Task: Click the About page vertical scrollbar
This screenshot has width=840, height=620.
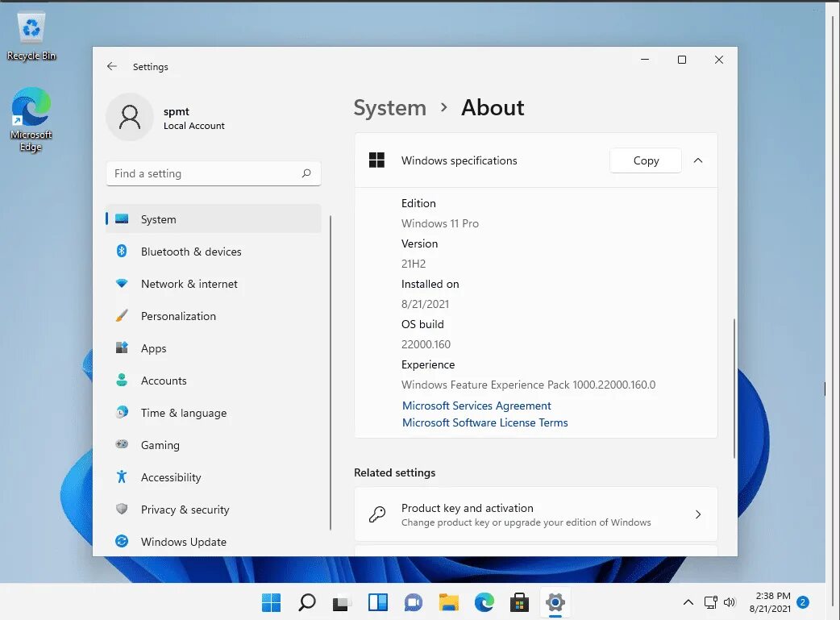Action: [x=734, y=388]
